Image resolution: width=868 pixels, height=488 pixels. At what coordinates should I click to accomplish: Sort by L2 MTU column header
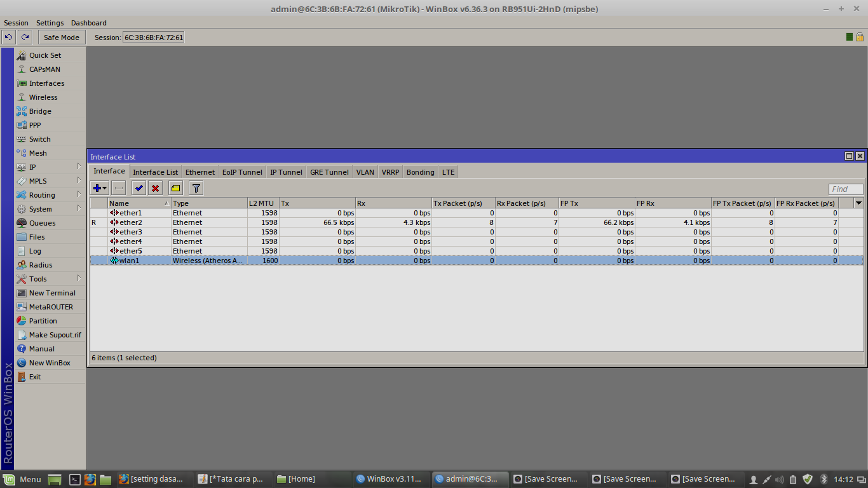point(263,203)
